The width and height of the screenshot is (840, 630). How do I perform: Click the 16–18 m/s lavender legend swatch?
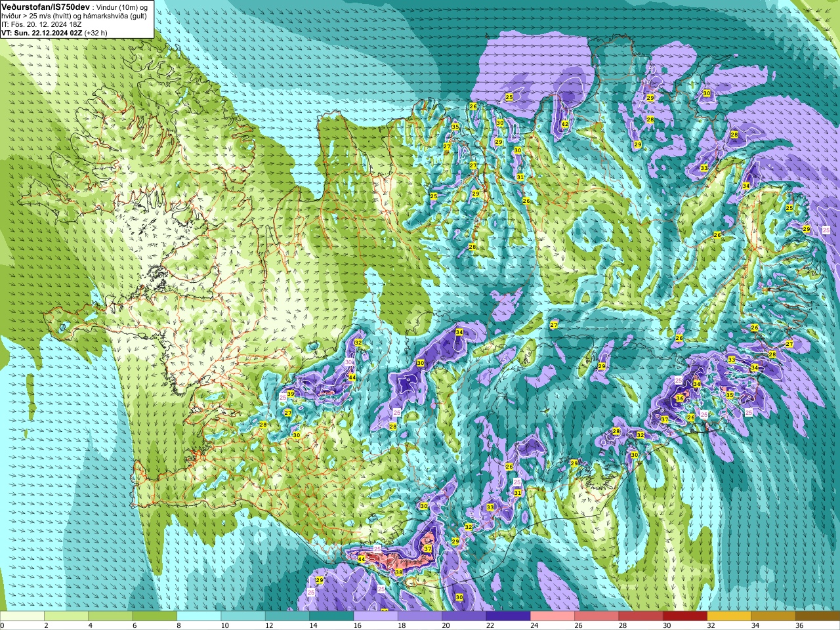(375, 616)
